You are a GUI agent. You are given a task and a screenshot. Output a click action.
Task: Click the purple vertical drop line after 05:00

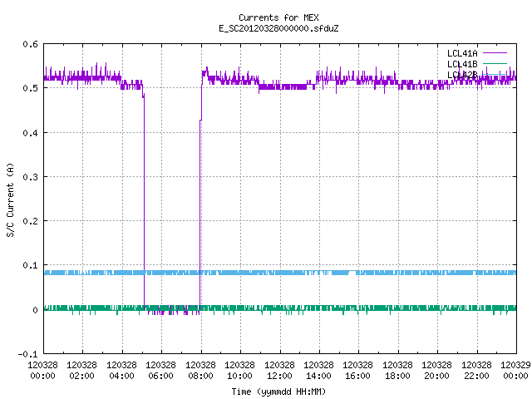point(144,204)
